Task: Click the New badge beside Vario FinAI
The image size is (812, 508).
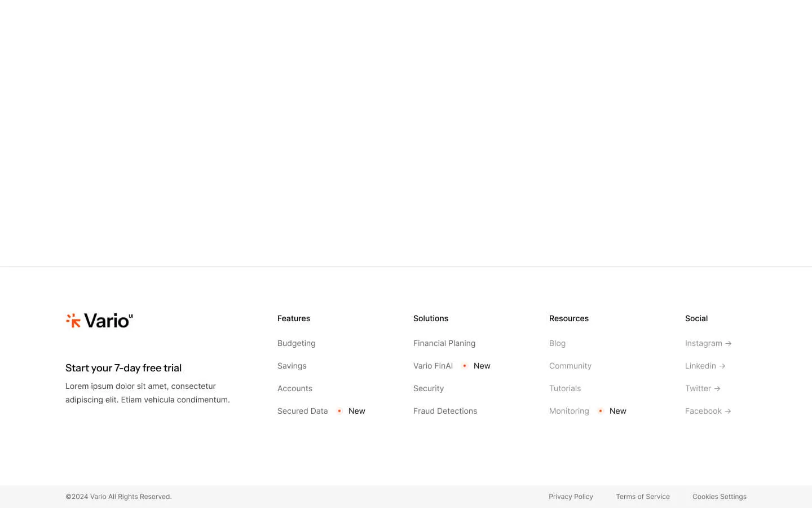Action: (x=482, y=366)
